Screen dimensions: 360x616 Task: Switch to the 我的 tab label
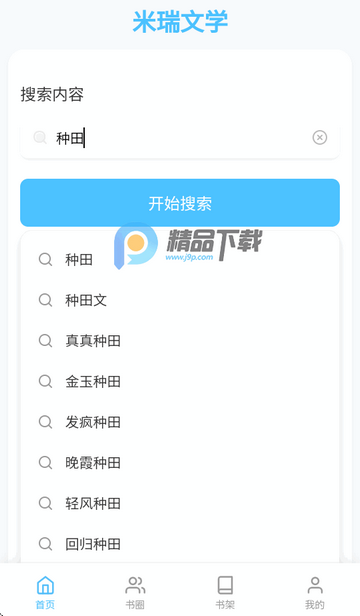pos(315,605)
